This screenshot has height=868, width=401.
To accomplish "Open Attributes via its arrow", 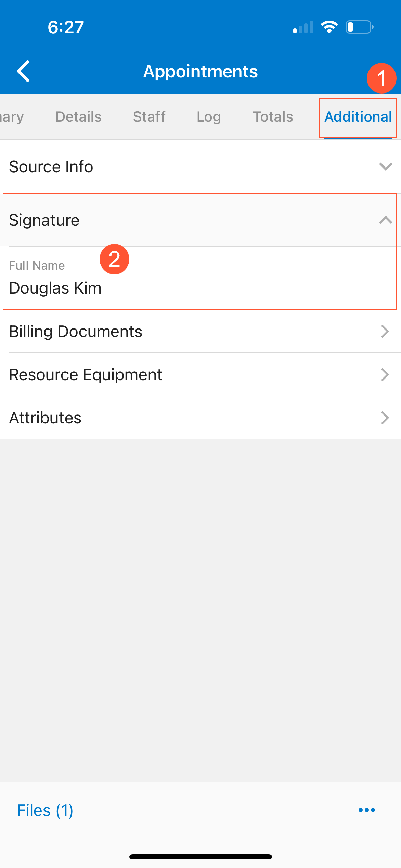I will click(385, 418).
